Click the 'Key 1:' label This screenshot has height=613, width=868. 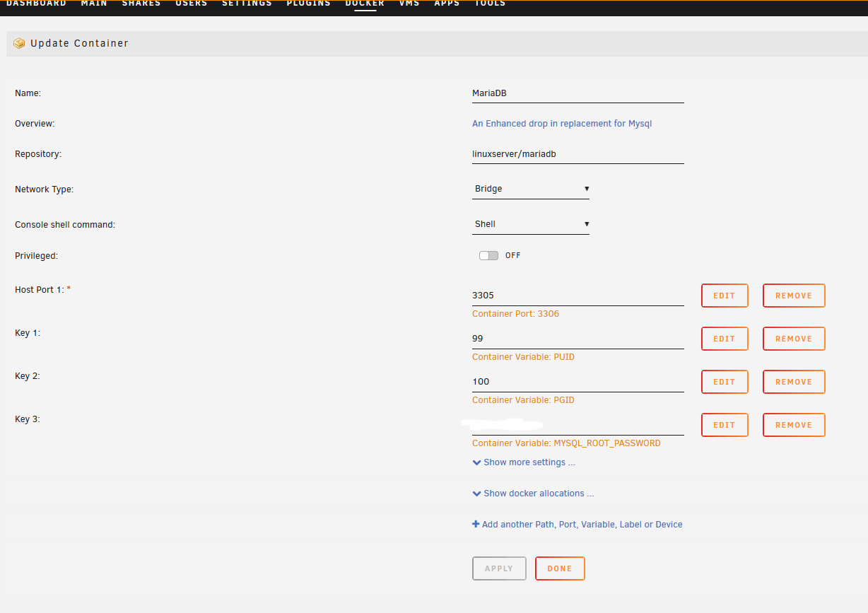click(x=28, y=333)
